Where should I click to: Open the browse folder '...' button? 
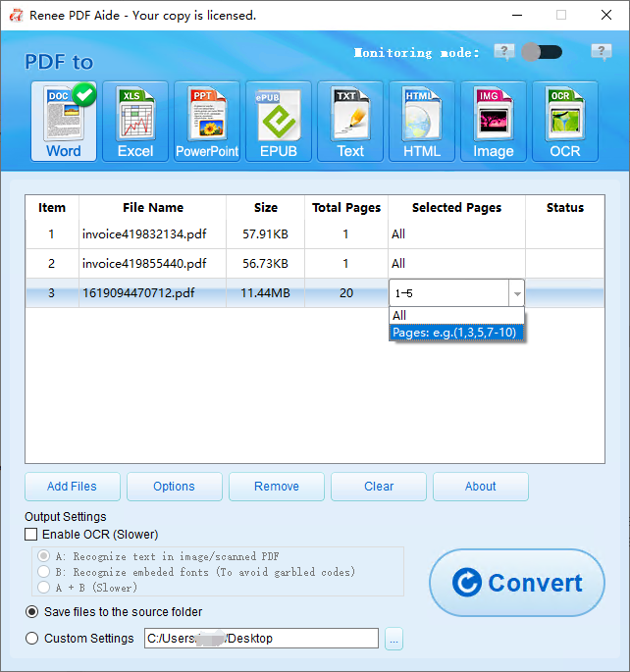tap(394, 639)
